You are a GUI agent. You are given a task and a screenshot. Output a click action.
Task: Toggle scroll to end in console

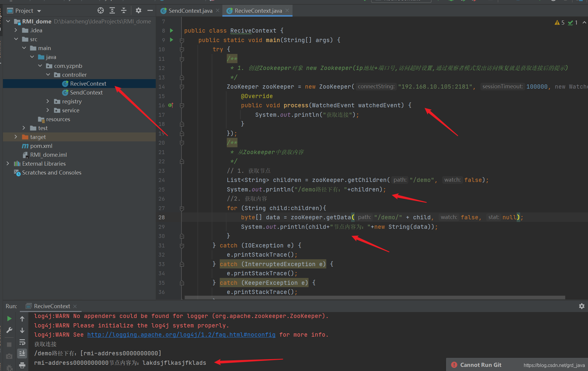tap(22, 353)
